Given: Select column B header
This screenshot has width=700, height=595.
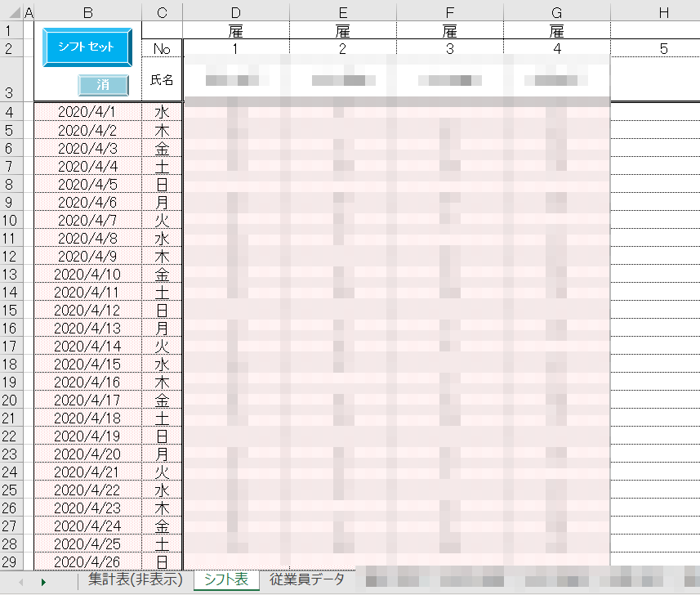Looking at the screenshot, I should [87, 13].
